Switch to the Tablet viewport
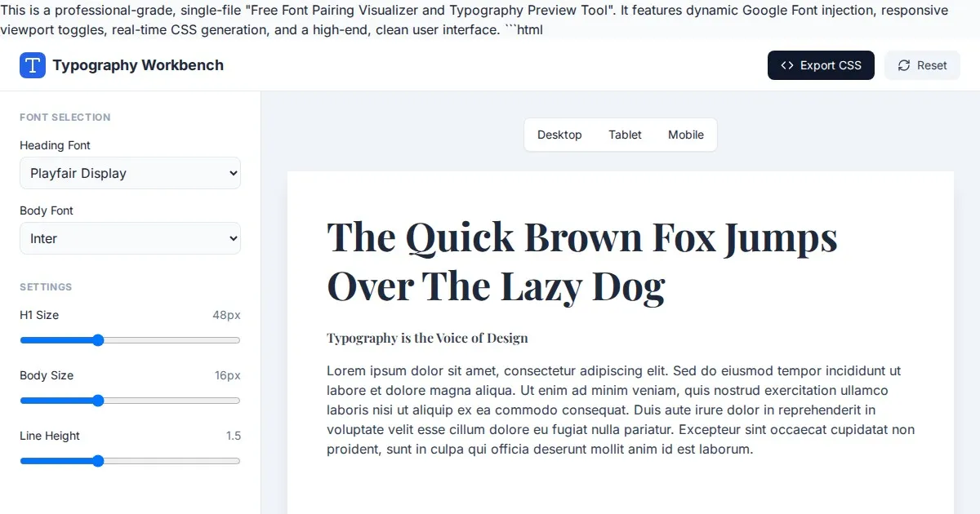Screen dimensions: 980x514 point(625,135)
